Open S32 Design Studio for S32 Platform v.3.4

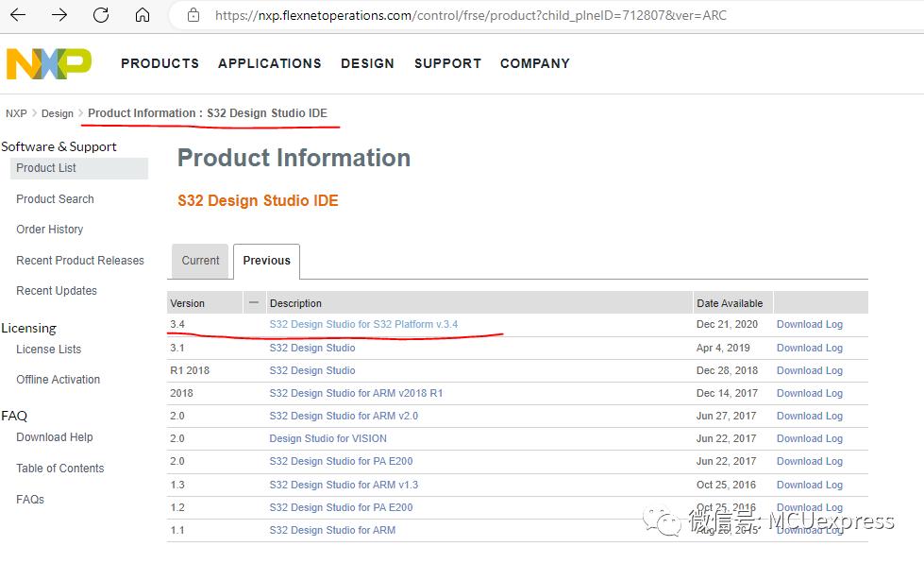click(363, 324)
